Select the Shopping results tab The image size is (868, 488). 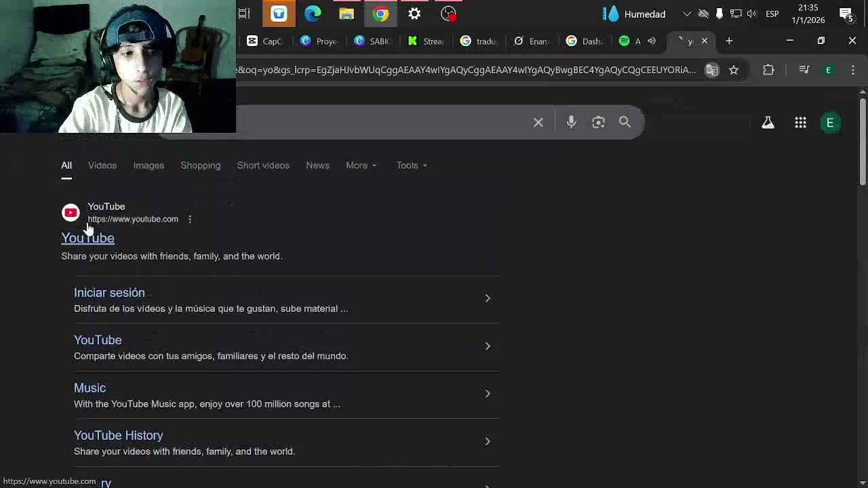coord(201,165)
